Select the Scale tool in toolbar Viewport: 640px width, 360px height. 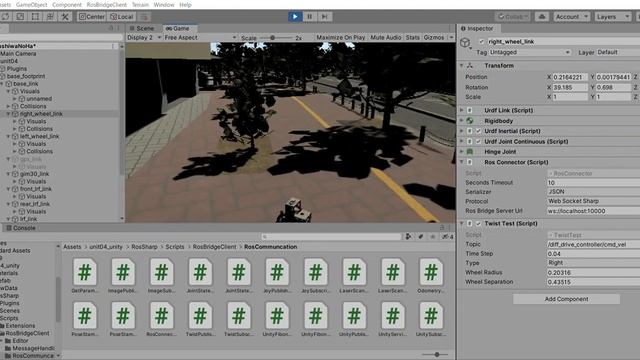20,17
